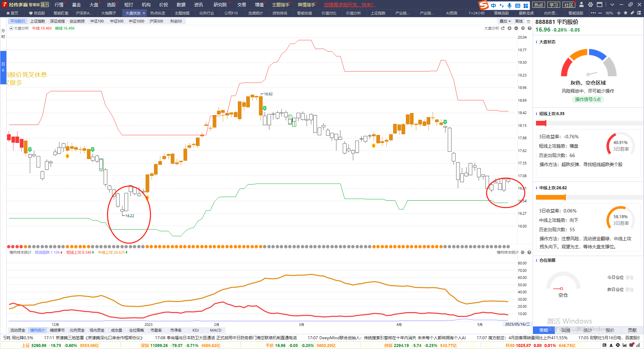The width and height of the screenshot is (644, 349).
Task: Select 北向资金 sub-indicator
Action: tap(77, 330)
